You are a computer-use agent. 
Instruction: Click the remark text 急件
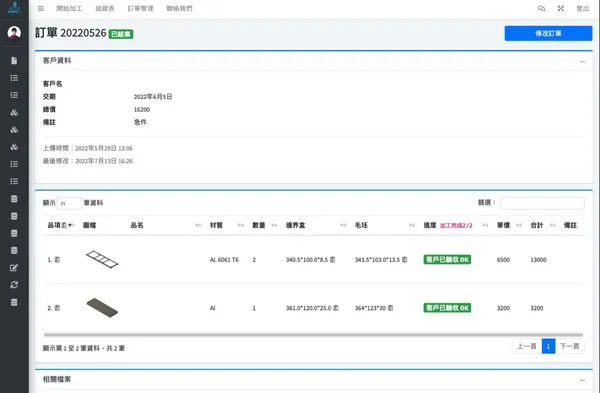point(140,122)
